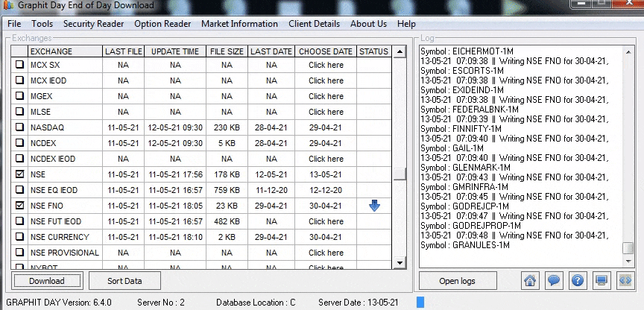Check the NSE CURRENCY checkbox
This screenshot has height=310, width=644.
pyautogui.click(x=19, y=237)
